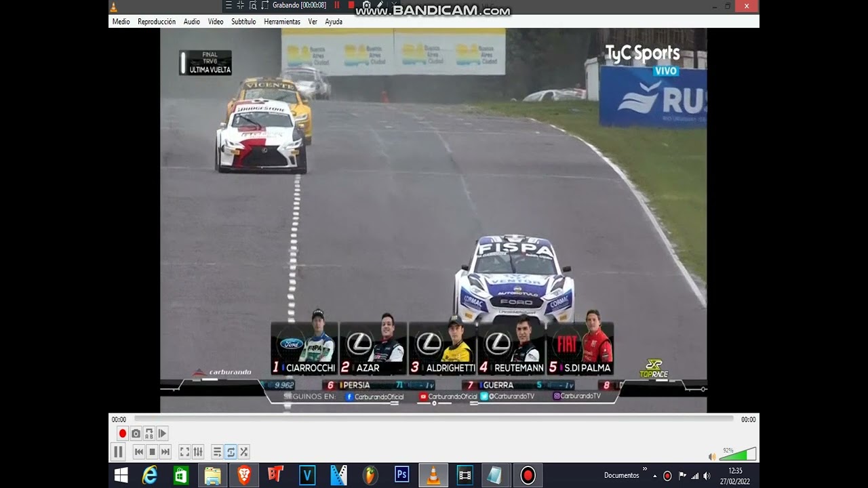The width and height of the screenshot is (868, 488).
Task: Advance video frame by frame
Action: tap(162, 434)
